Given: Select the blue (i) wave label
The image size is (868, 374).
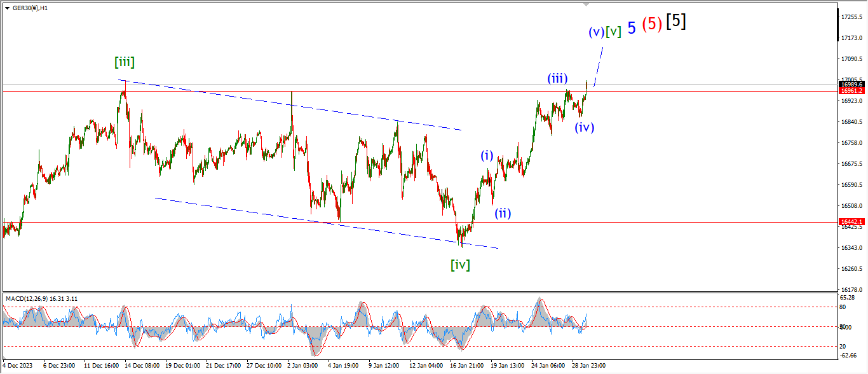Looking at the screenshot, I should (487, 155).
